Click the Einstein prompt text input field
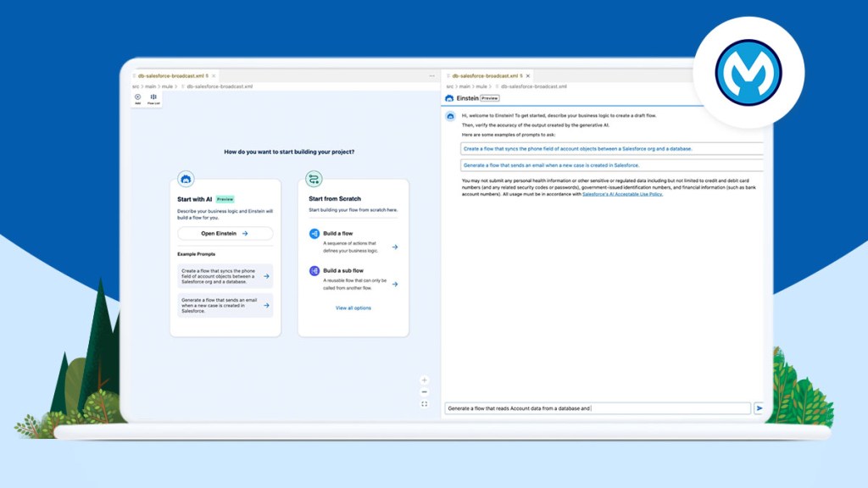Viewport: 868px width, 488px height. [597, 408]
